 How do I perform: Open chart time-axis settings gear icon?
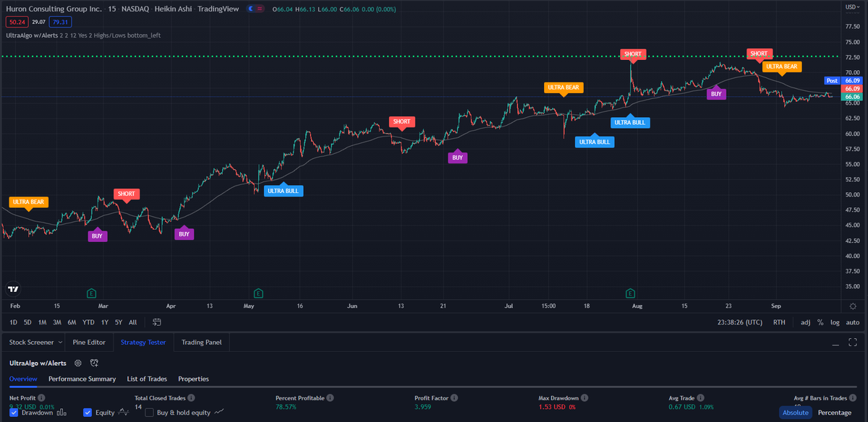click(x=853, y=306)
